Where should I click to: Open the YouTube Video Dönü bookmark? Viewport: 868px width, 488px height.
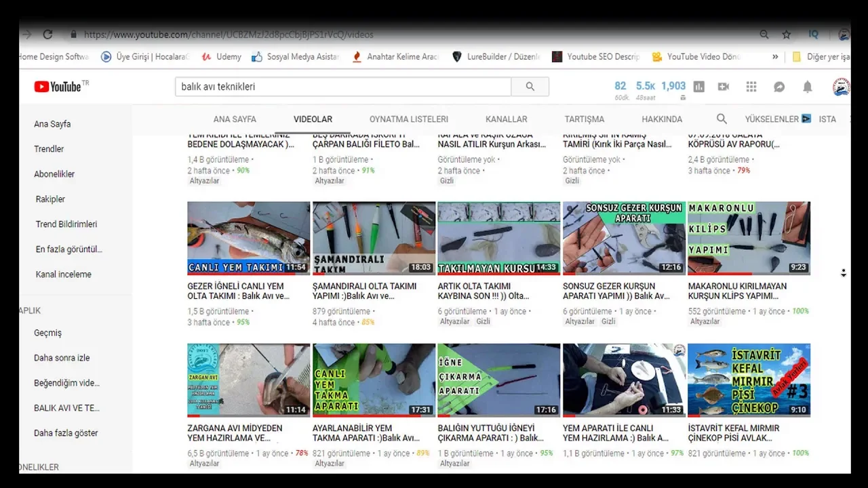click(696, 57)
